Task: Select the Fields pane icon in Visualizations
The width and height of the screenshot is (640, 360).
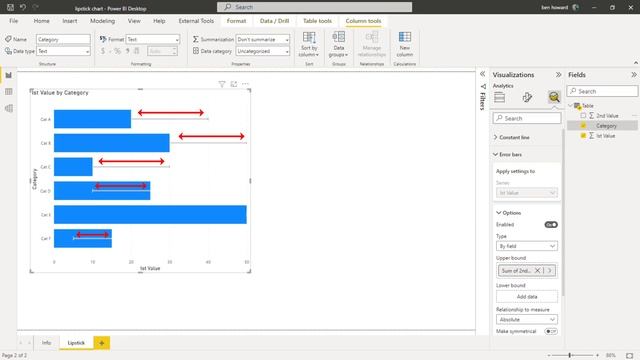Action: 500,97
